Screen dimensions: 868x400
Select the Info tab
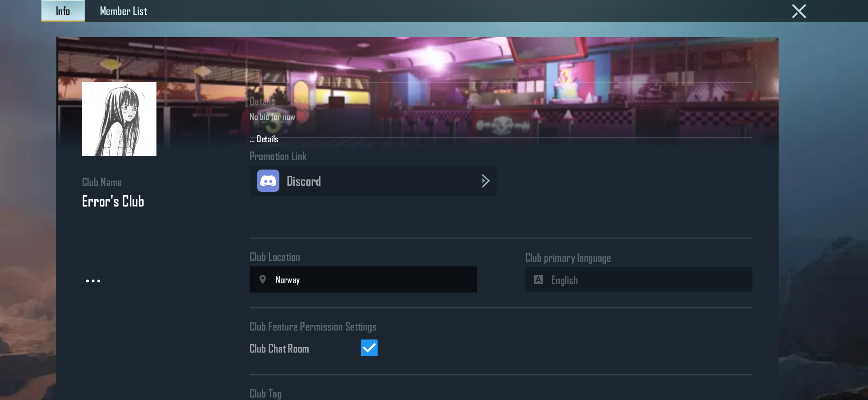63,11
